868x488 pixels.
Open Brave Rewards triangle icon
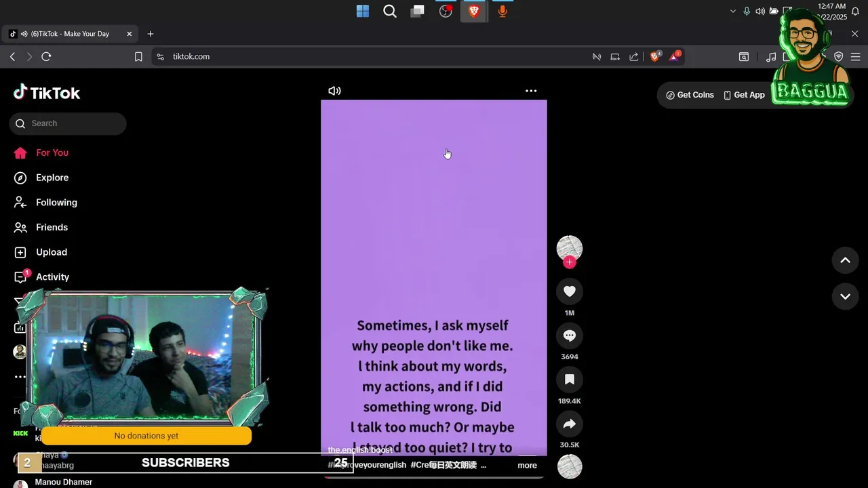click(x=675, y=56)
